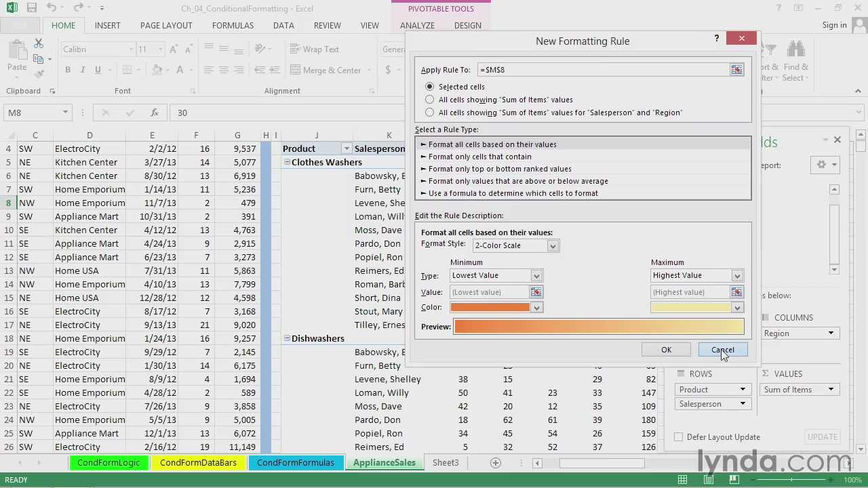Click the Find & Select binoculars icon

click(x=795, y=49)
